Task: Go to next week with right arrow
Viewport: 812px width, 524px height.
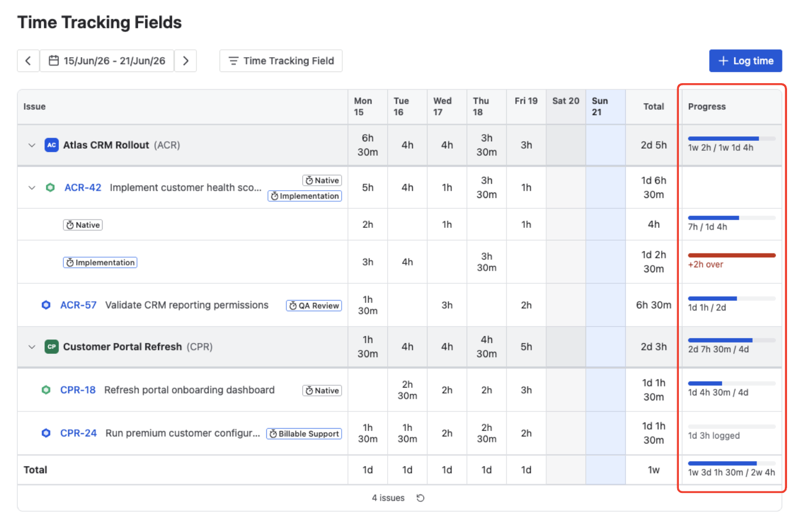Action: (x=186, y=61)
